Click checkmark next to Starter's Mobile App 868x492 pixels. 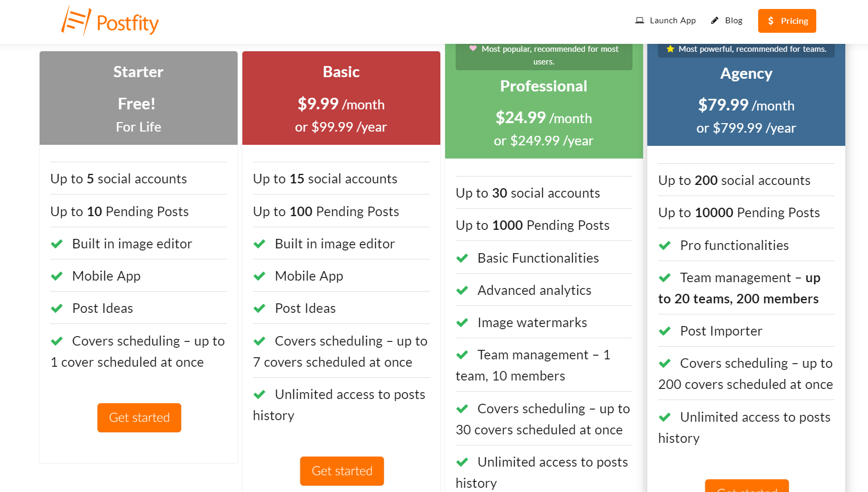(57, 276)
